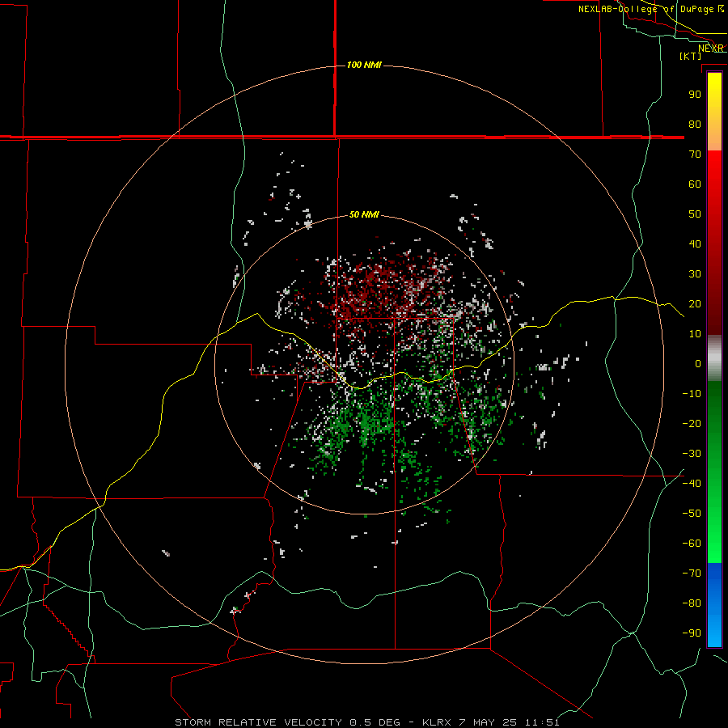Screen dimensions: 728x728
Task: Click the 40 value on velocity scale
Action: coord(695,243)
